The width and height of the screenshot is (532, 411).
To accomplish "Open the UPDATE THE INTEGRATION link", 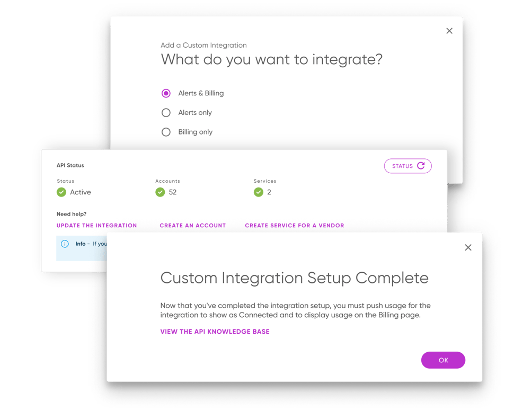I will (96, 225).
